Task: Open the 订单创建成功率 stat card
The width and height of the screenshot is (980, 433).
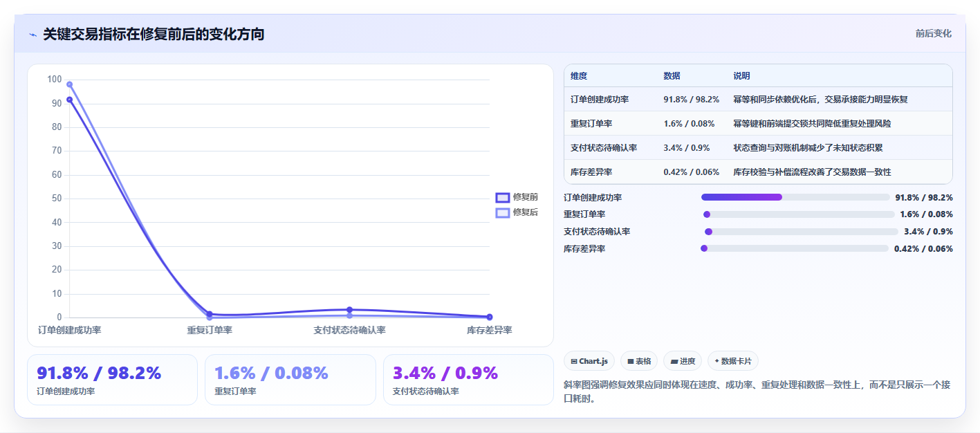Action: point(112,380)
